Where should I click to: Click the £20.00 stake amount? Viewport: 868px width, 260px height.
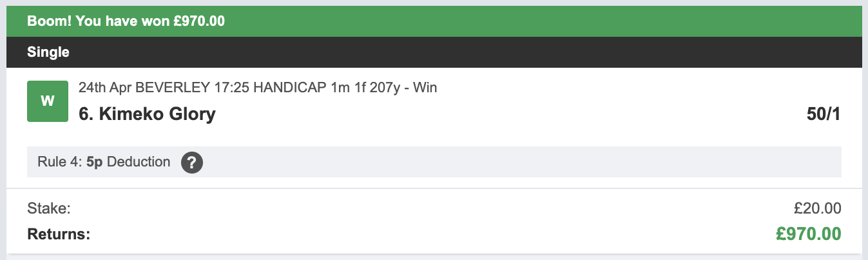818,208
